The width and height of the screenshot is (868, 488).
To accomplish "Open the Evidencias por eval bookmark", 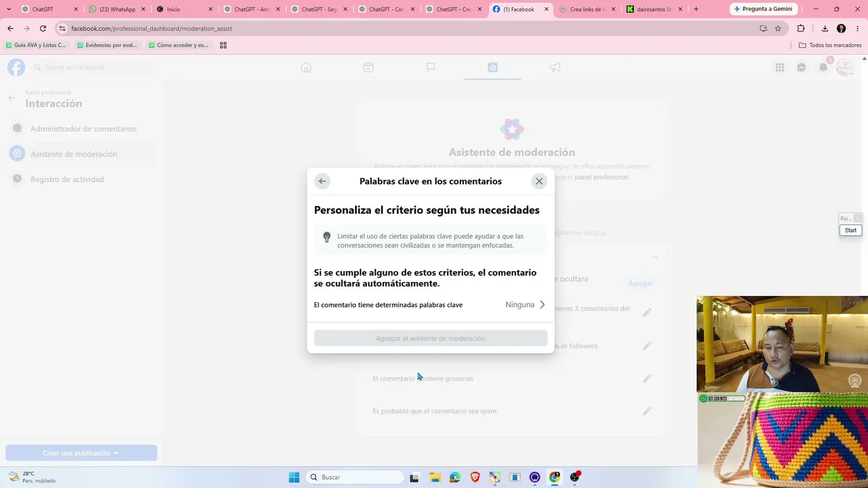I will (x=107, y=45).
